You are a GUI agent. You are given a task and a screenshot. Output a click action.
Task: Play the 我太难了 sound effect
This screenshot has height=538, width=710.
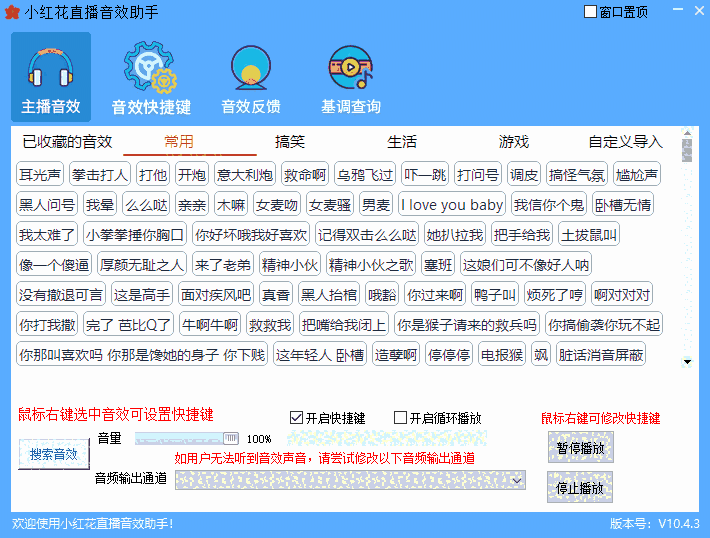coord(47,235)
